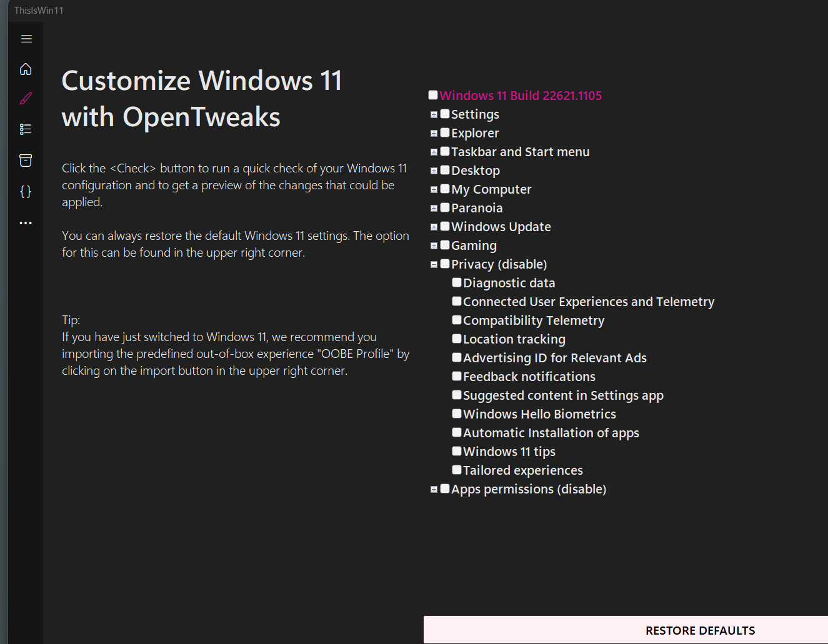This screenshot has height=644, width=828.
Task: Open the curly braces code icon
Action: pos(26,192)
